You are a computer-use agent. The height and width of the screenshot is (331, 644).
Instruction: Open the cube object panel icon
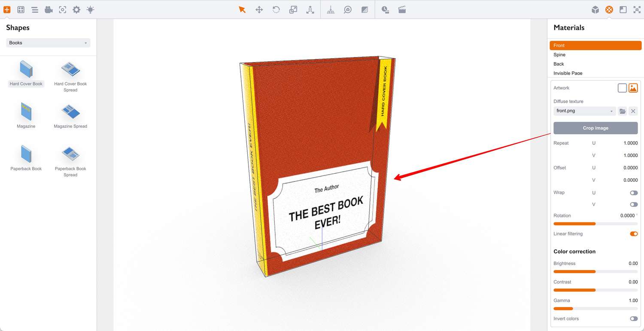[595, 9]
